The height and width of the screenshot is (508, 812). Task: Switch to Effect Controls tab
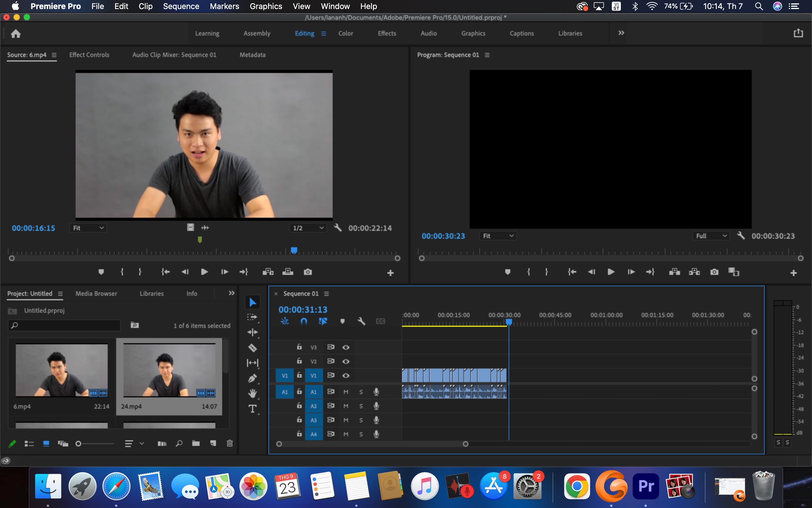tap(89, 55)
